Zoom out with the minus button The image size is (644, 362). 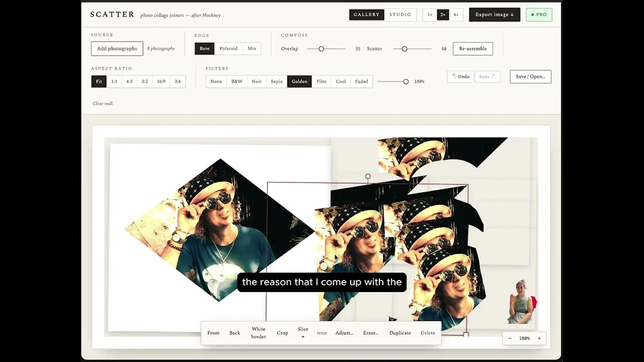pos(510,338)
